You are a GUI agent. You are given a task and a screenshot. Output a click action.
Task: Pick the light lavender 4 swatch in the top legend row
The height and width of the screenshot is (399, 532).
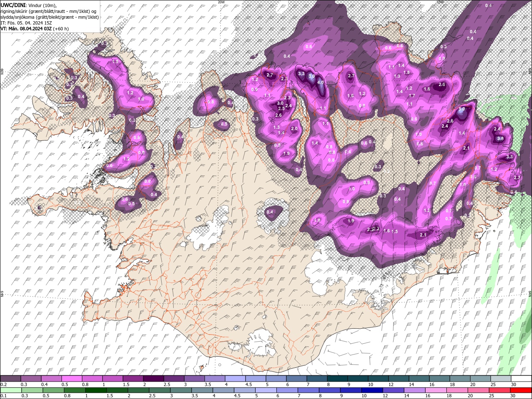click(x=235, y=379)
